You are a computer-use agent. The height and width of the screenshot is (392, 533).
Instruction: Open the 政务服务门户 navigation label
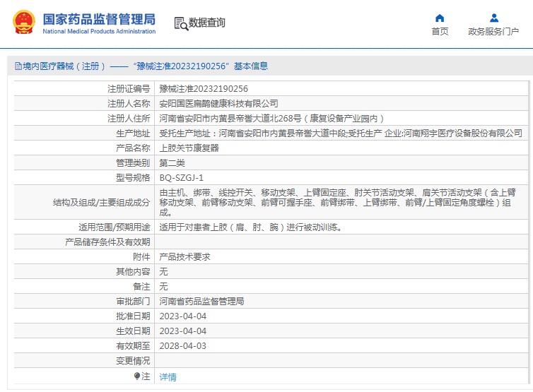493,32
